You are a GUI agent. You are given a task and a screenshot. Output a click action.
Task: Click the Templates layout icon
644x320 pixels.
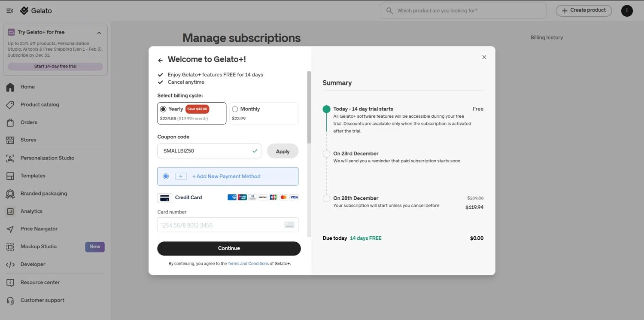click(10, 176)
